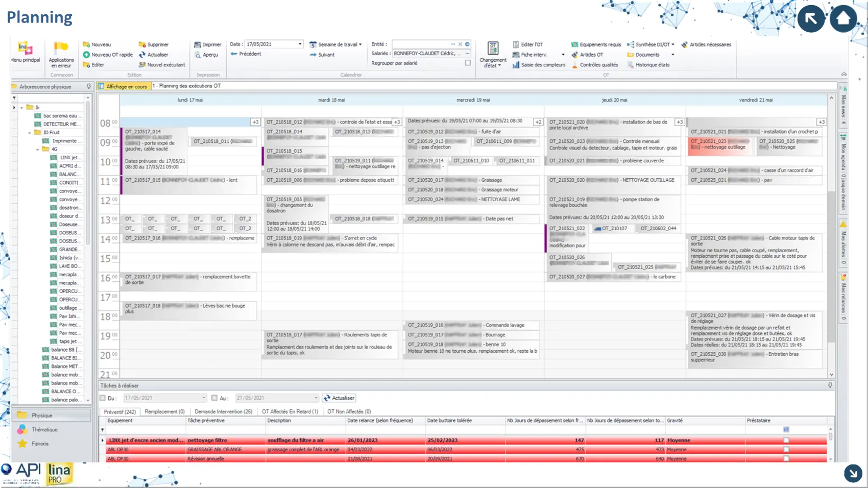This screenshot has height=488, width=868.
Task: Click the Equipements requis icon
Action: pyautogui.click(x=574, y=45)
